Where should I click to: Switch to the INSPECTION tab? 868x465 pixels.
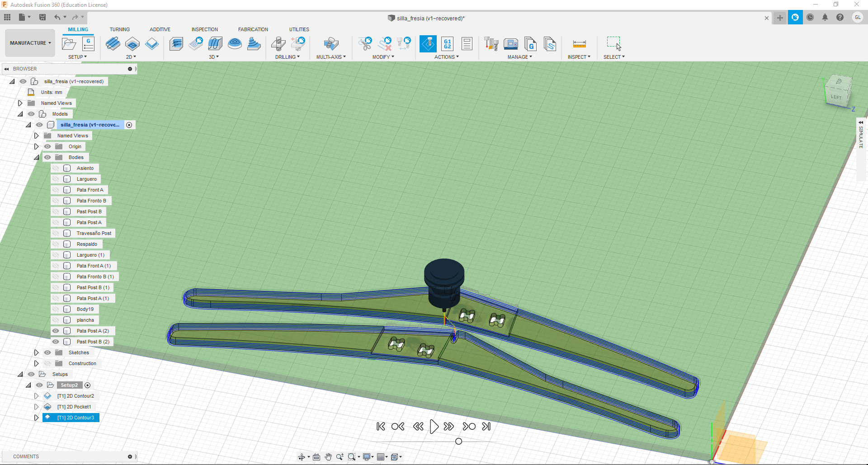pyautogui.click(x=204, y=29)
